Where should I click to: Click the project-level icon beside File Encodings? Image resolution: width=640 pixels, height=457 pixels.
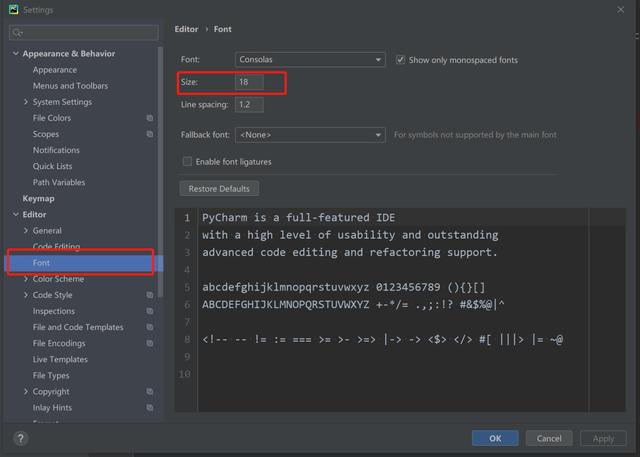pos(150,343)
